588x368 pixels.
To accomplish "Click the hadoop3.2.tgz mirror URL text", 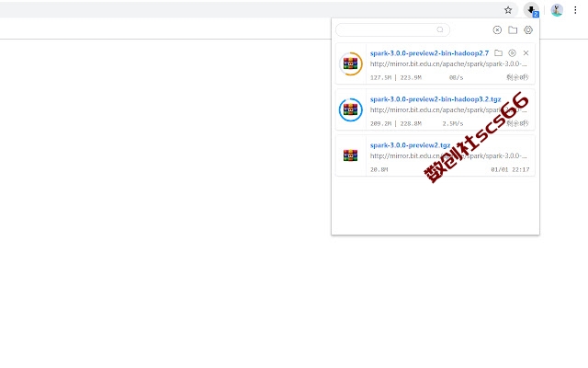I will (x=448, y=110).
